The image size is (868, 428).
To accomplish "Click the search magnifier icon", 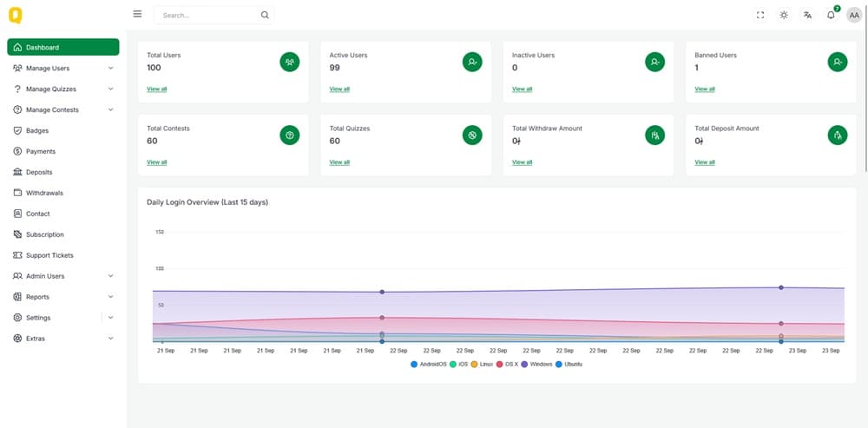I will click(265, 15).
